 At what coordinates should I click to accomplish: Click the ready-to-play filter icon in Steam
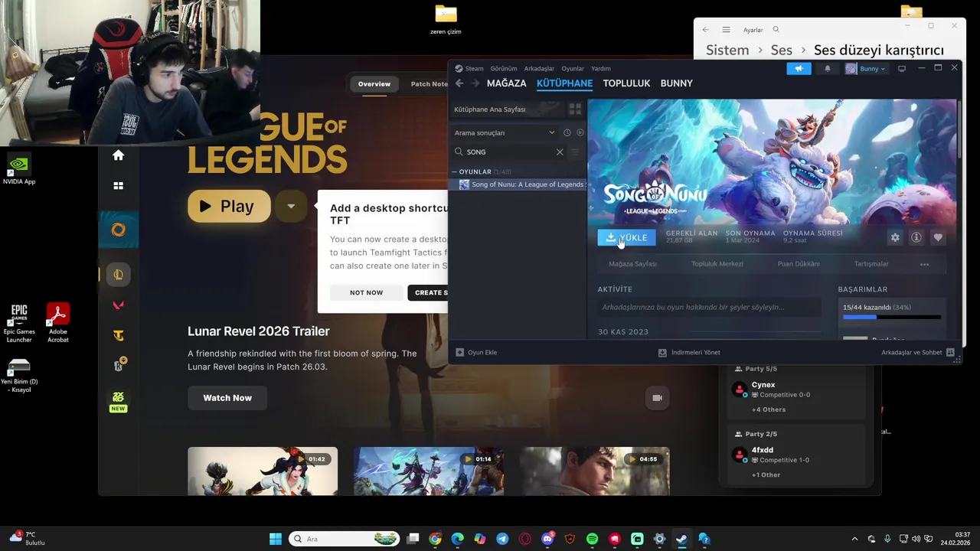pyautogui.click(x=580, y=132)
